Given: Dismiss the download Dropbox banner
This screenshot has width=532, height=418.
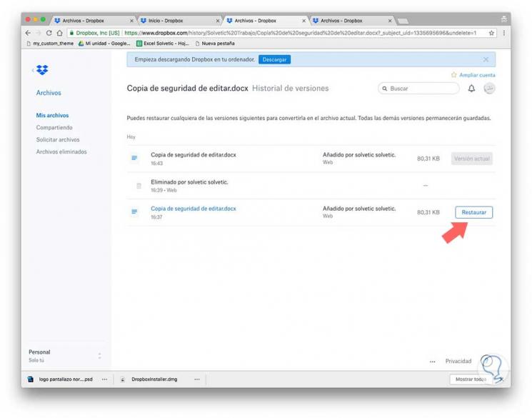Looking at the screenshot, I should (x=486, y=59).
